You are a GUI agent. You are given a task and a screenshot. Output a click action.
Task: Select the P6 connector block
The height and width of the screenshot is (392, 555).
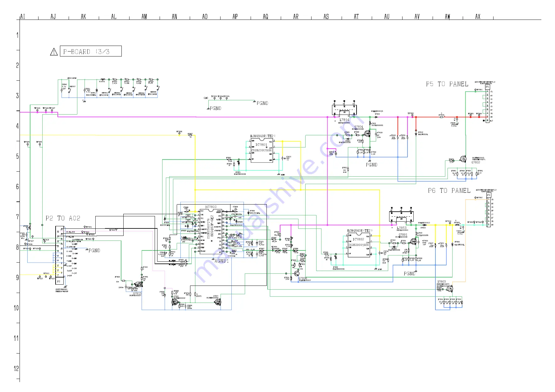click(489, 210)
